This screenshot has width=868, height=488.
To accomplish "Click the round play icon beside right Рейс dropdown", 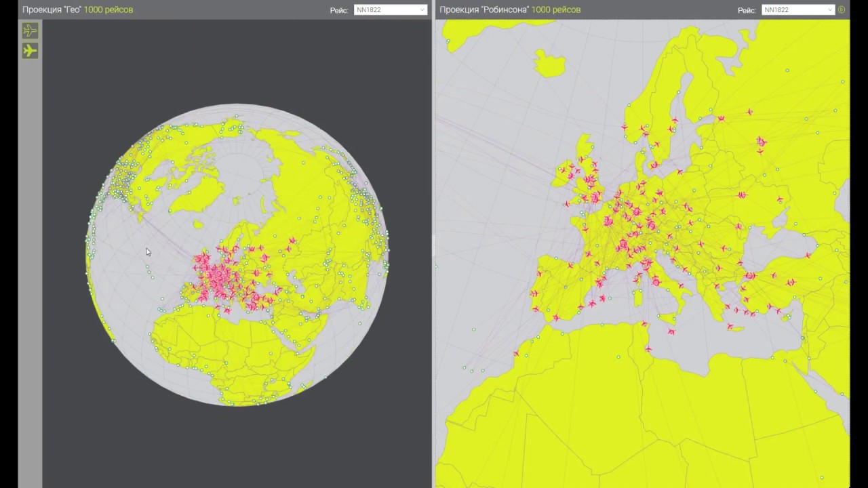I will coord(842,9).
